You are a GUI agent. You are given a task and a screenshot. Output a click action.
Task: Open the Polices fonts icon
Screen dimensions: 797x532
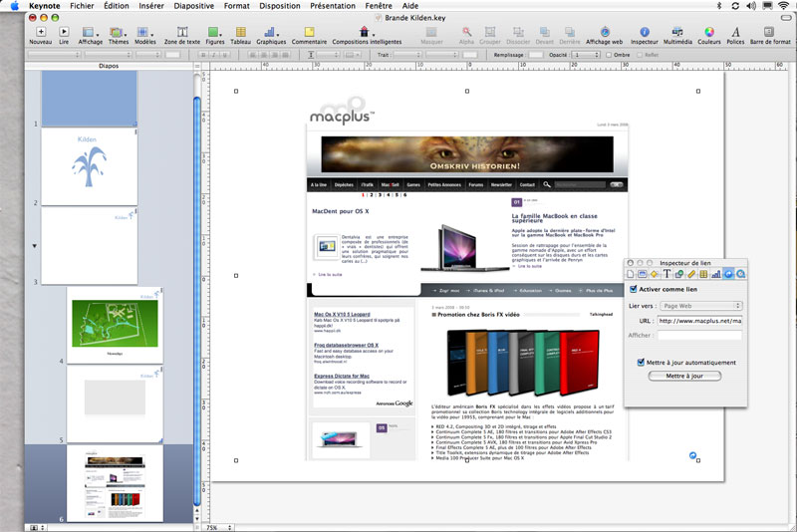[735, 32]
